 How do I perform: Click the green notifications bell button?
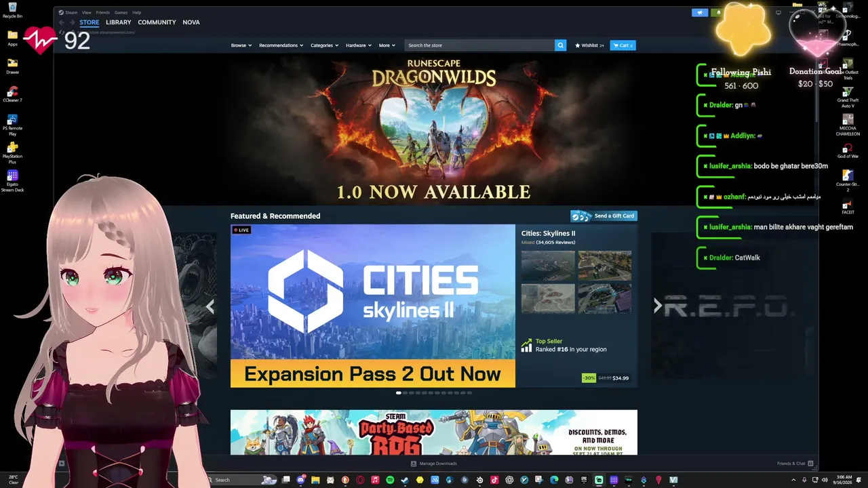coord(717,12)
